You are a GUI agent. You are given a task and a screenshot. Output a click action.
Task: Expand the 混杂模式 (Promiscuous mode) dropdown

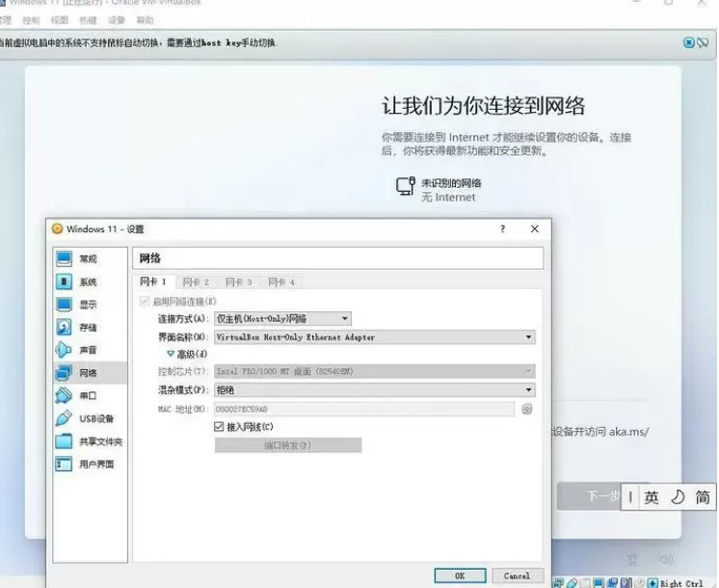[x=375, y=389]
